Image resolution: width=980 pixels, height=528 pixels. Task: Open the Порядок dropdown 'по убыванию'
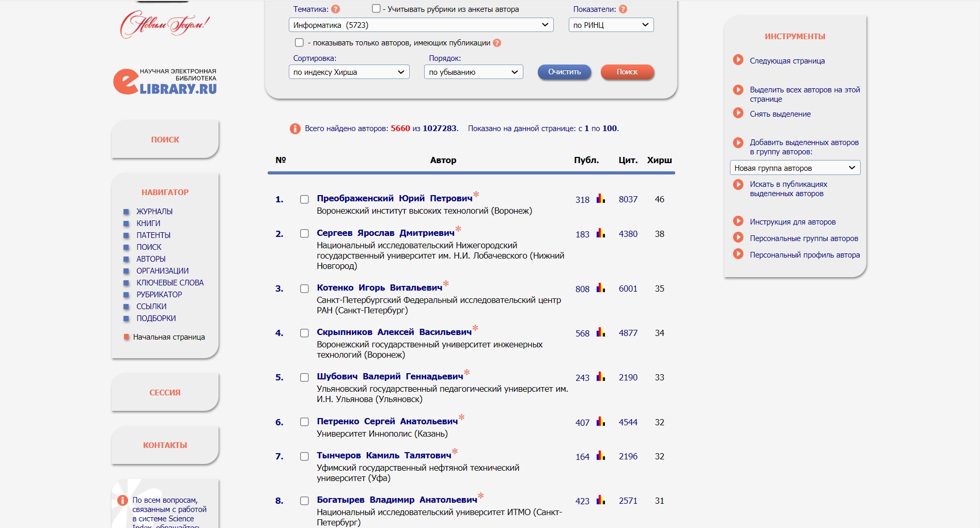click(473, 72)
